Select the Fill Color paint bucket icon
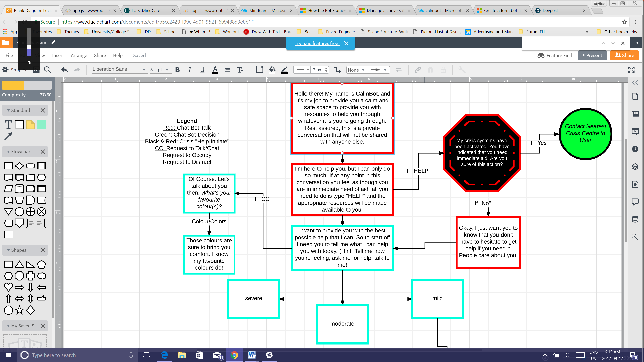The width and height of the screenshot is (644, 362). [272, 70]
